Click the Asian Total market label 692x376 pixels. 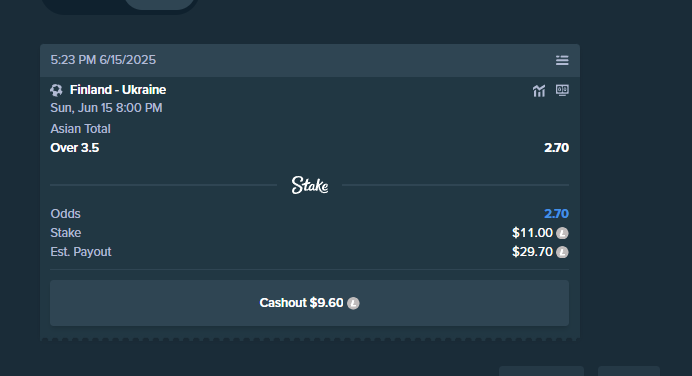pyautogui.click(x=80, y=129)
